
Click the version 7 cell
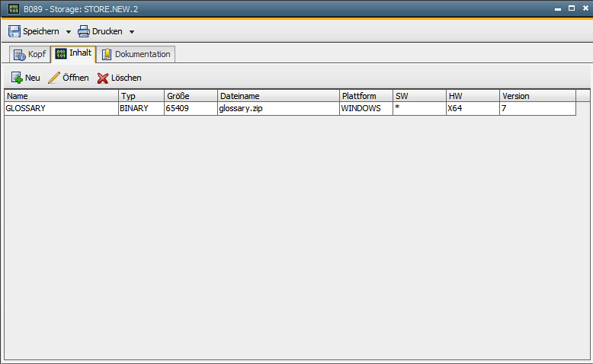click(538, 108)
